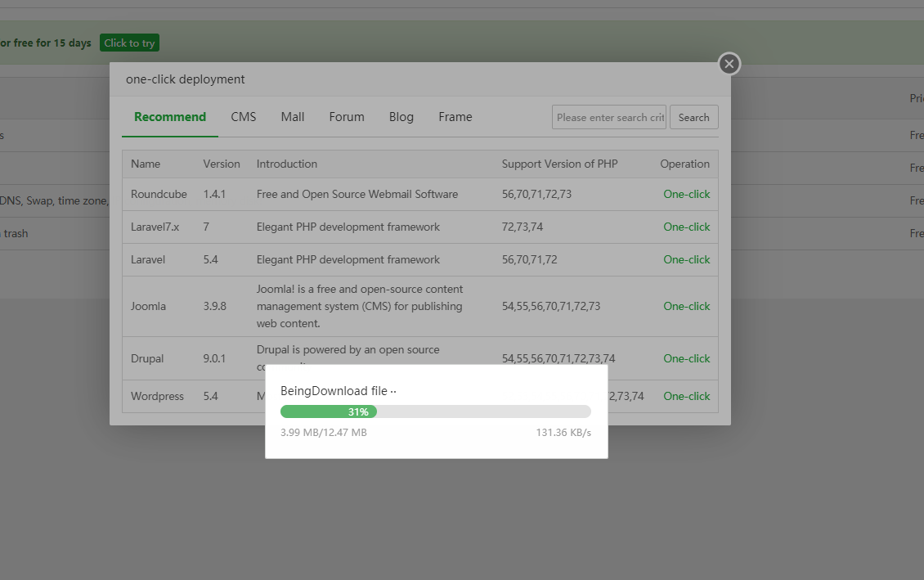Click the 31% download progress bar
924x580 pixels.
[436, 411]
